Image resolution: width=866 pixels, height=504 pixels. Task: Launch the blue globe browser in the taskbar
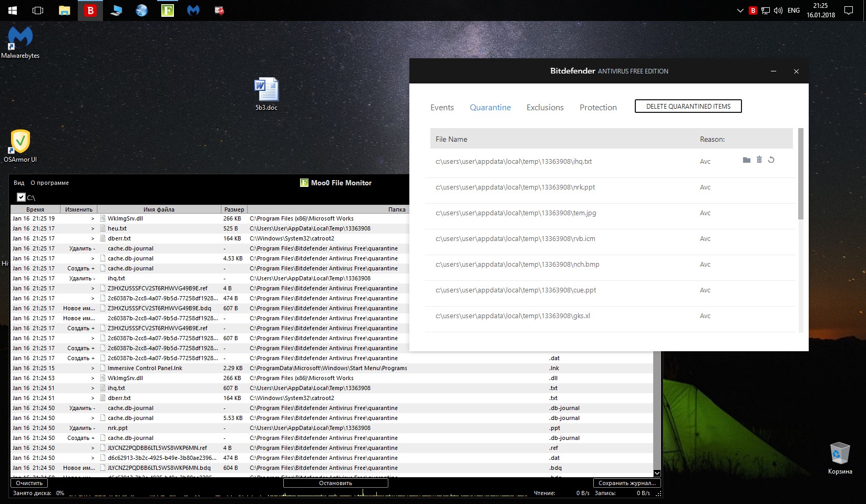click(x=142, y=10)
